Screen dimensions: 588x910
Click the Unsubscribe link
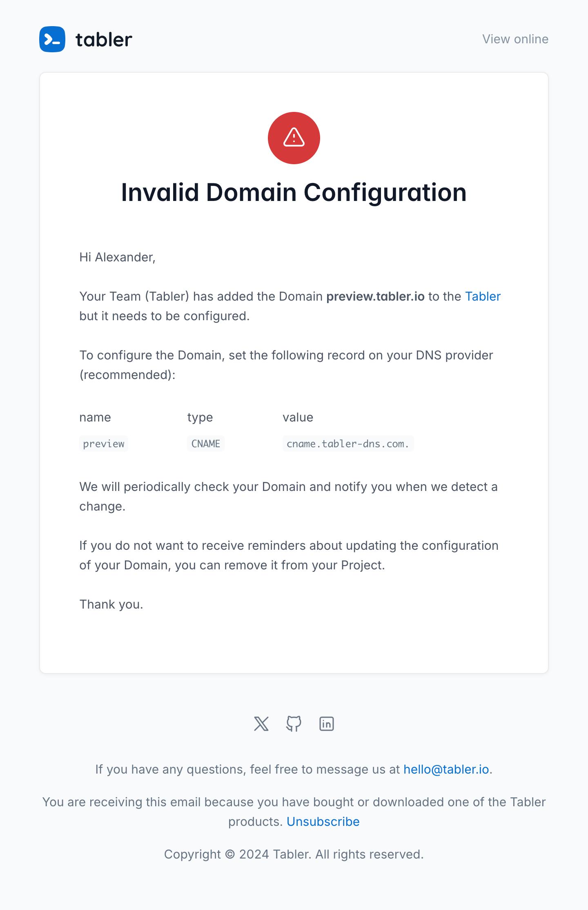tap(323, 821)
